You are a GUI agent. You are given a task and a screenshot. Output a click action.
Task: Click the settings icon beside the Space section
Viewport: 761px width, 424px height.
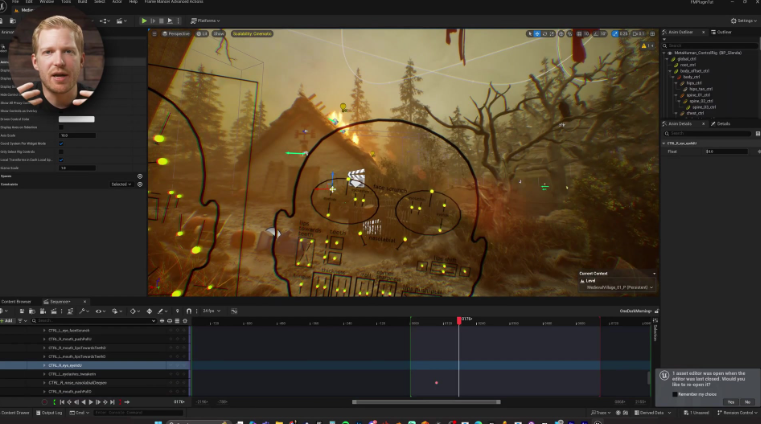pyautogui.click(x=140, y=176)
